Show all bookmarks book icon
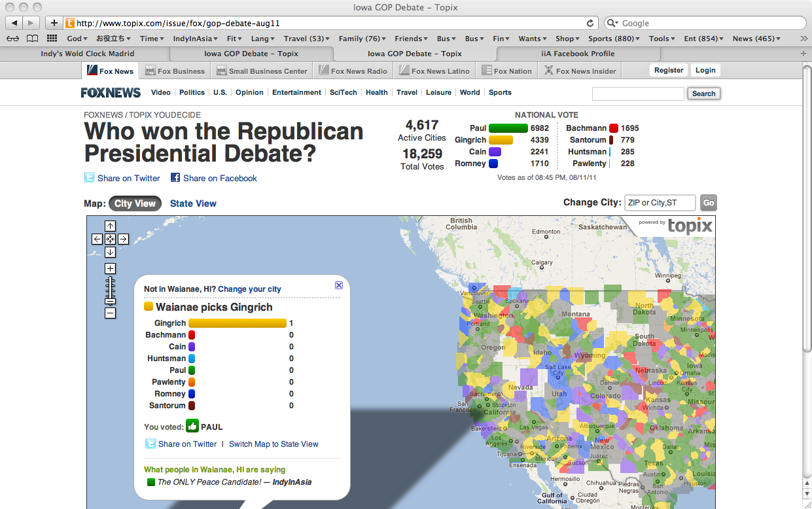The width and height of the screenshot is (812, 509). tap(32, 39)
